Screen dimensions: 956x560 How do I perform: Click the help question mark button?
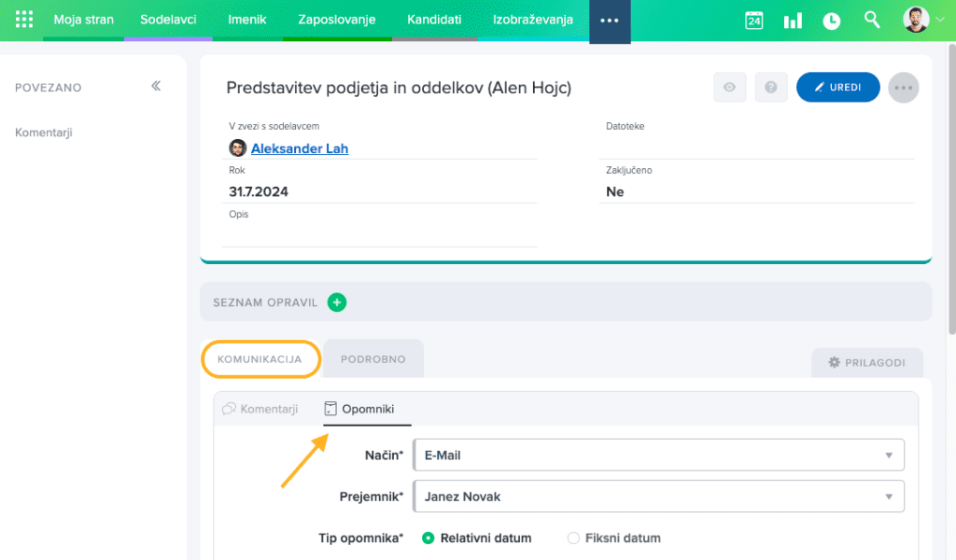[x=770, y=87]
